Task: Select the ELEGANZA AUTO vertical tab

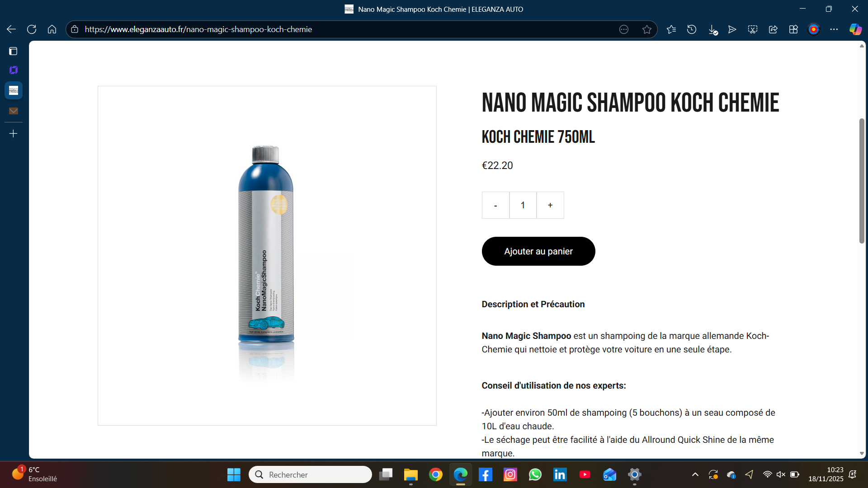Action: click(14, 90)
